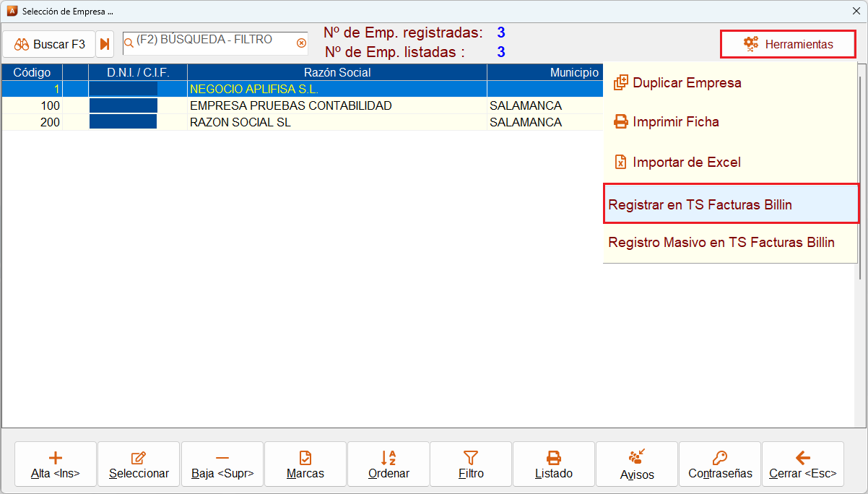Open Herramientas gear menu

coord(789,44)
